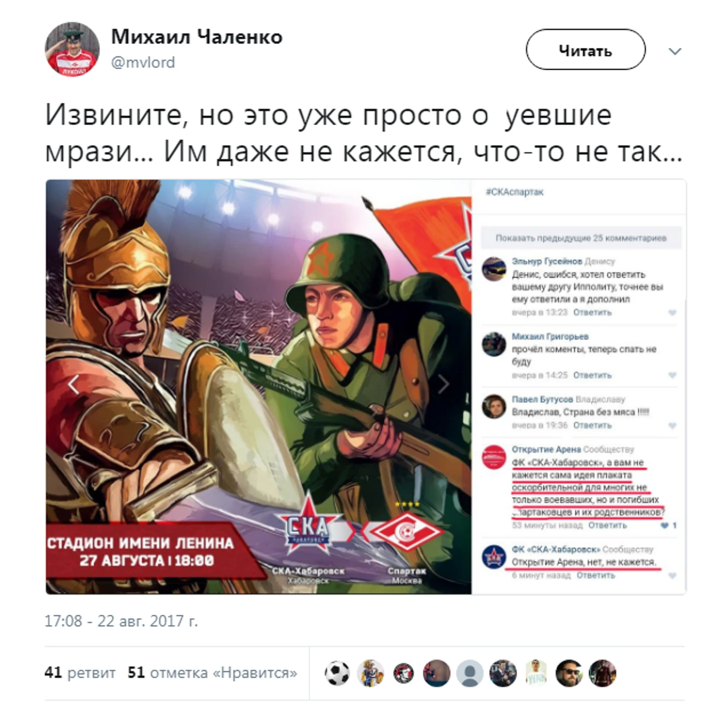Open Открытие Арена community avatar
Image resolution: width=728 pixels, height=703 pixels.
(x=494, y=457)
